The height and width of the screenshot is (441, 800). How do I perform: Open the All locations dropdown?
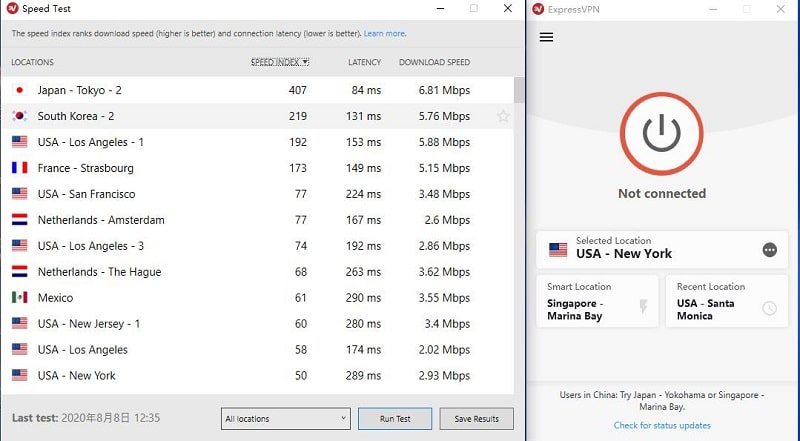coord(286,419)
